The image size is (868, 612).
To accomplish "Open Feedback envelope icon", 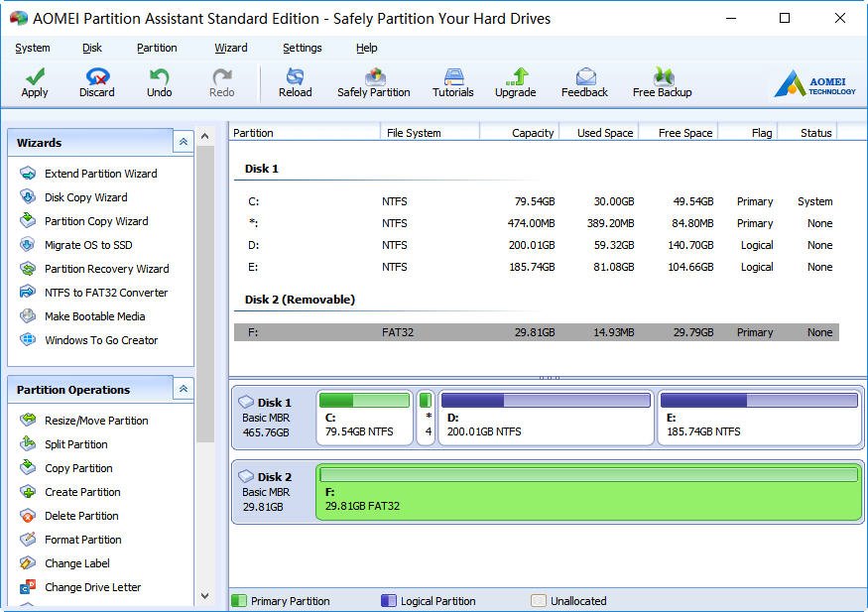I will click(585, 76).
